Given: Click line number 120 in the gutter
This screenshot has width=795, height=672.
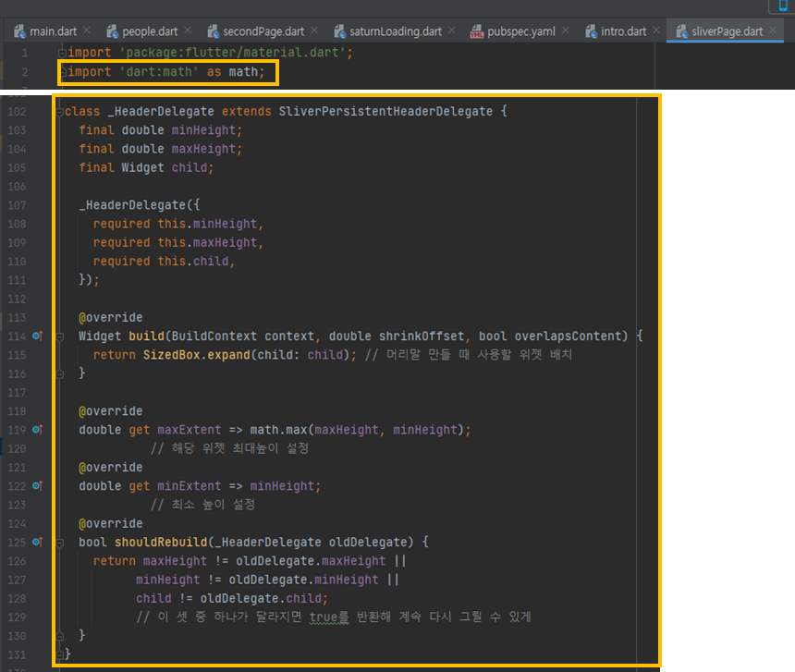Looking at the screenshot, I should coord(17,448).
